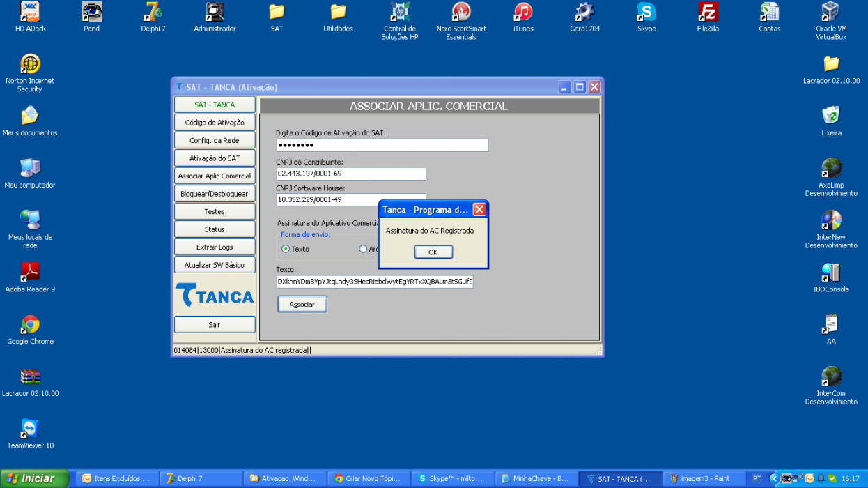Launch Nero StartSmart Essentials

(x=461, y=12)
